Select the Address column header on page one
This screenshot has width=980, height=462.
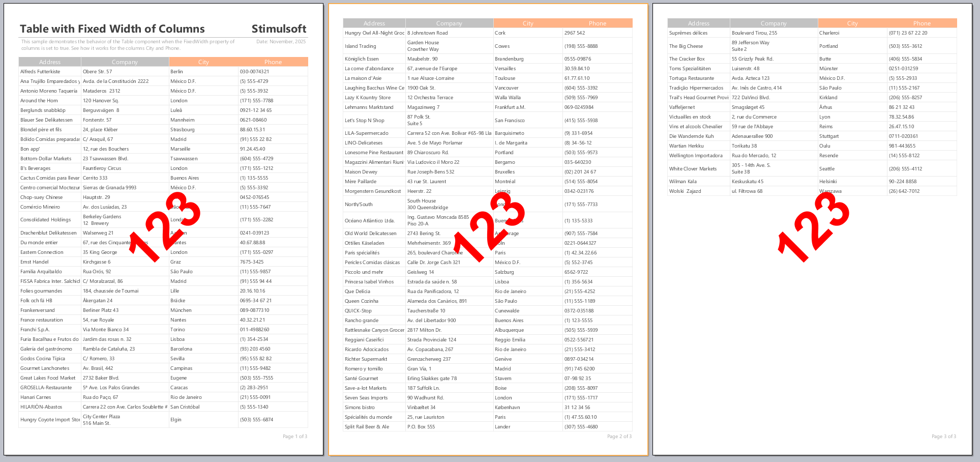tap(50, 62)
